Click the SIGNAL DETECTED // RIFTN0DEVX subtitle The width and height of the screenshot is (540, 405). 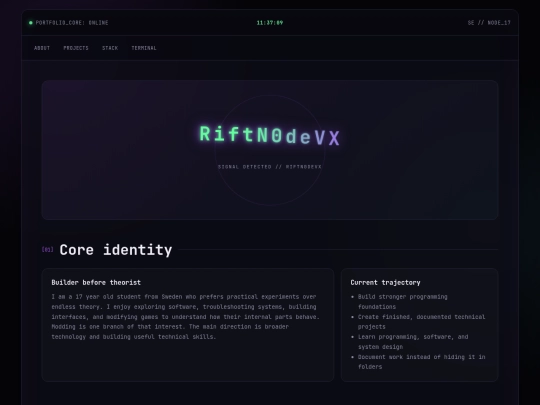coord(270,167)
